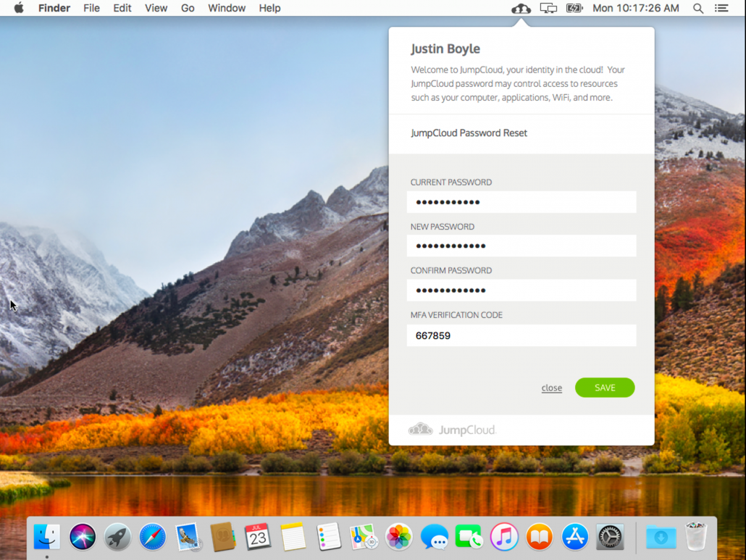Image resolution: width=746 pixels, height=560 pixels.
Task: Click the close link in JumpCloud panel
Action: [x=551, y=388]
